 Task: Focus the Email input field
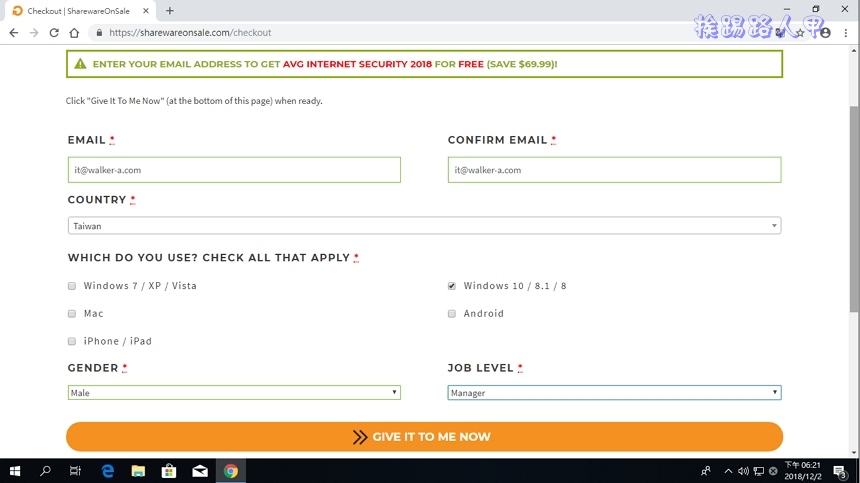(x=234, y=170)
